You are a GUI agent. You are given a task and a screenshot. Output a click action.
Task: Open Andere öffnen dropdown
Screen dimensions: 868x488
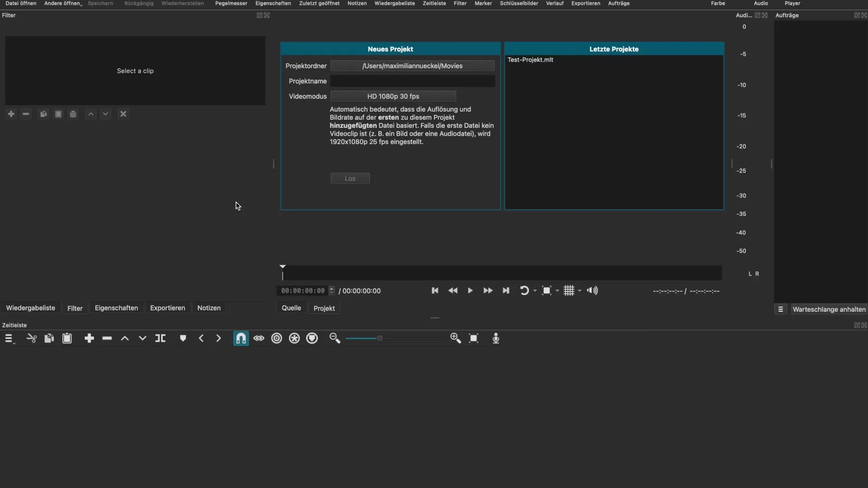click(x=63, y=4)
